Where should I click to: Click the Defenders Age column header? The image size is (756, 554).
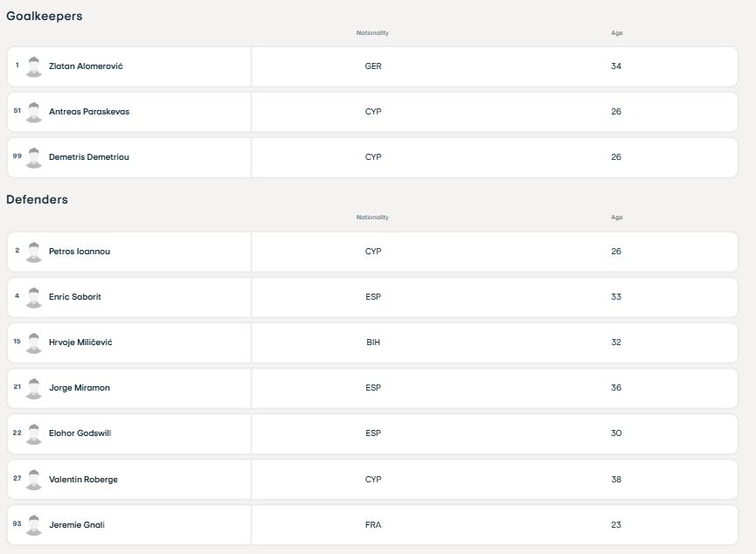click(x=616, y=218)
